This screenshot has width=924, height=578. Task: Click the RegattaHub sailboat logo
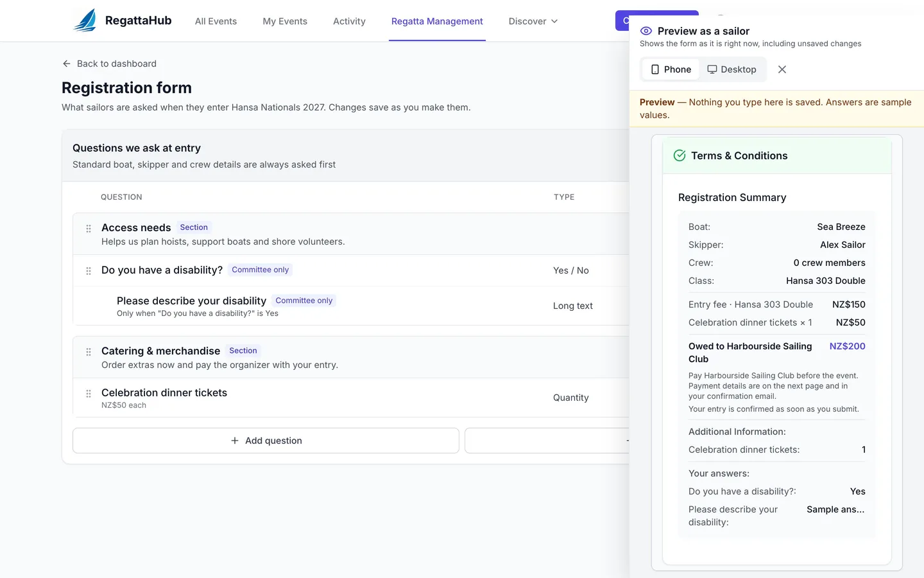(x=85, y=21)
